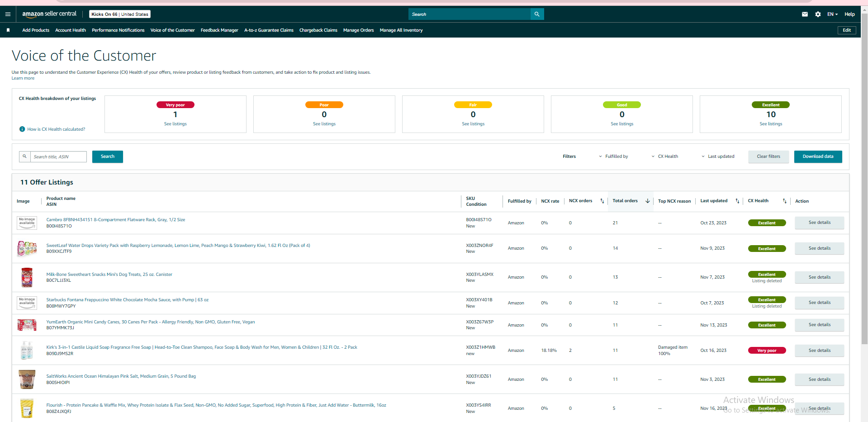Open the Kirk's Castile soap thumbnail
The image size is (868, 422).
[27, 351]
